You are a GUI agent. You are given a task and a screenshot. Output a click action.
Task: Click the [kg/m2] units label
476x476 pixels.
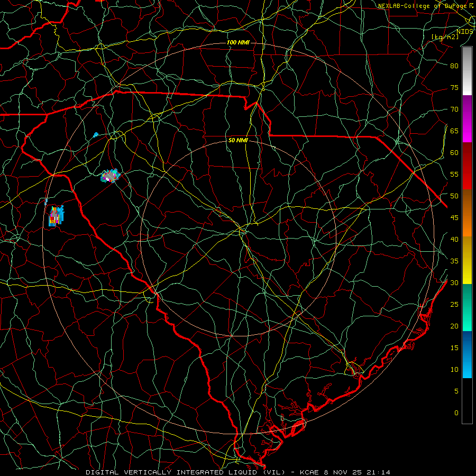[445, 37]
